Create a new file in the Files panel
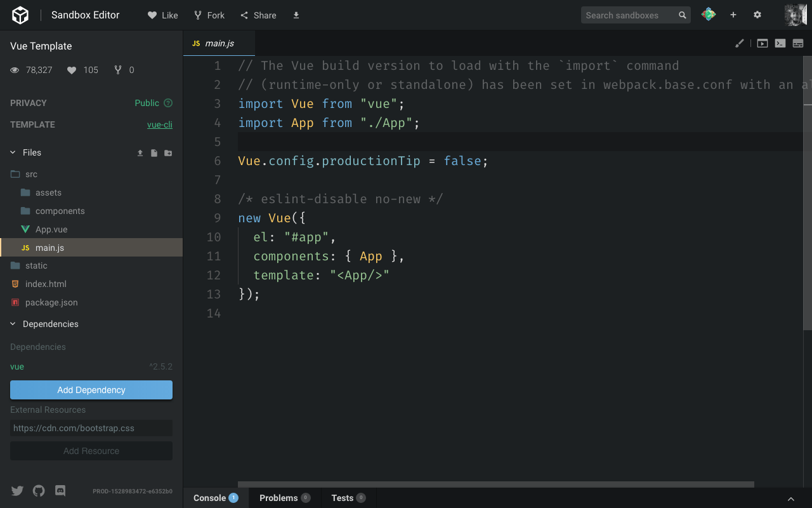Viewport: 812px width, 508px height. tap(153, 152)
